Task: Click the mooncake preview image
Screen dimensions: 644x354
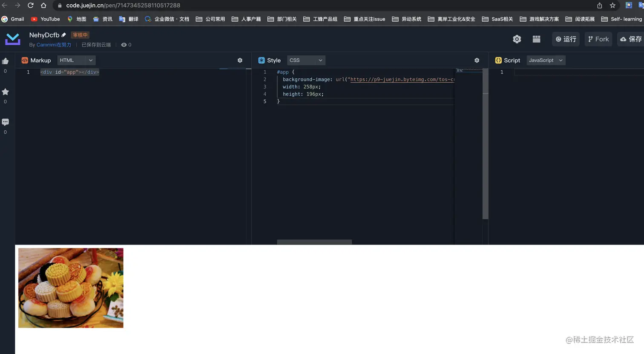Action: click(71, 288)
